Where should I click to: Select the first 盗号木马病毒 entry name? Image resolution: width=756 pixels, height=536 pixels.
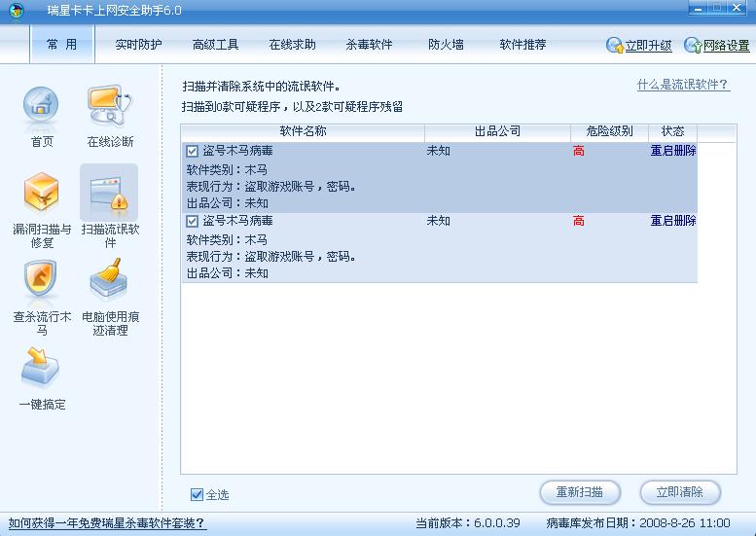tap(237, 151)
